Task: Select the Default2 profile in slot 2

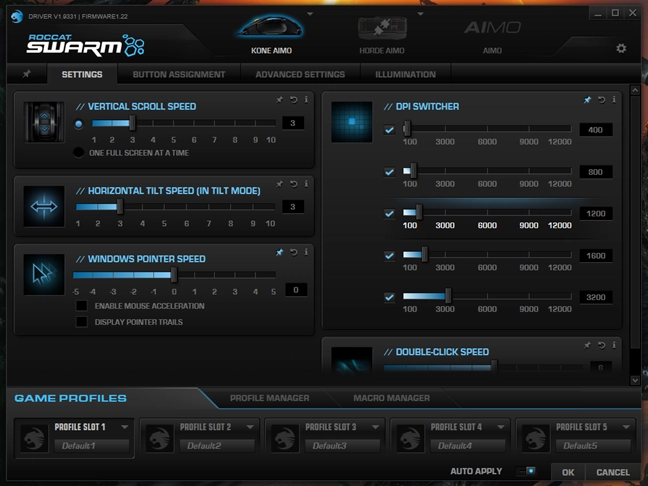Action: point(217,446)
